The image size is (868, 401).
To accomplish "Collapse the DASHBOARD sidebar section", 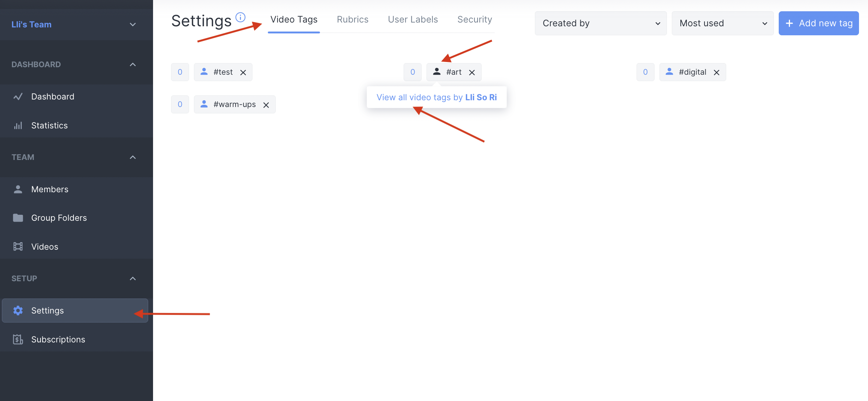I will click(132, 65).
